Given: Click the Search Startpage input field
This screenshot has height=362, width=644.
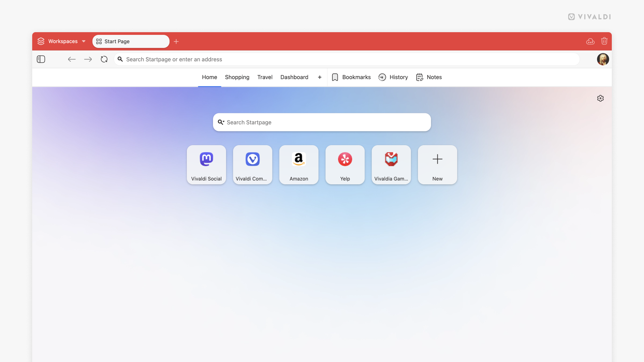Looking at the screenshot, I should (322, 122).
